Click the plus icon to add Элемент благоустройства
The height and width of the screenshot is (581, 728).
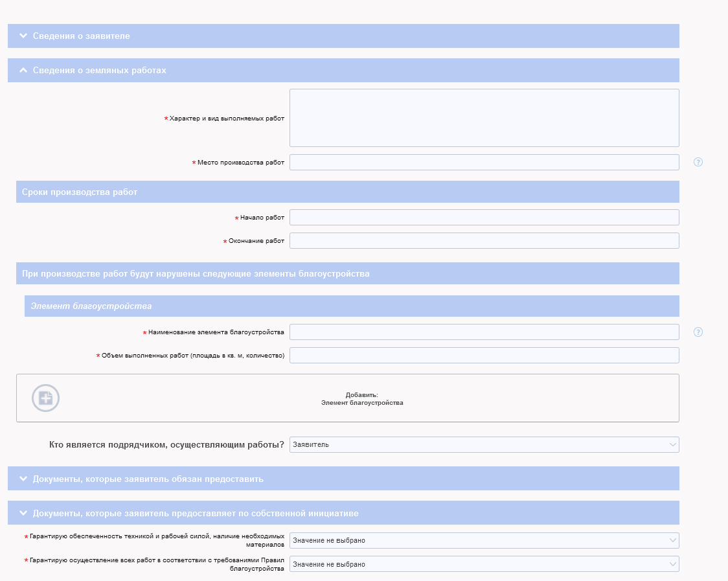[46, 398]
